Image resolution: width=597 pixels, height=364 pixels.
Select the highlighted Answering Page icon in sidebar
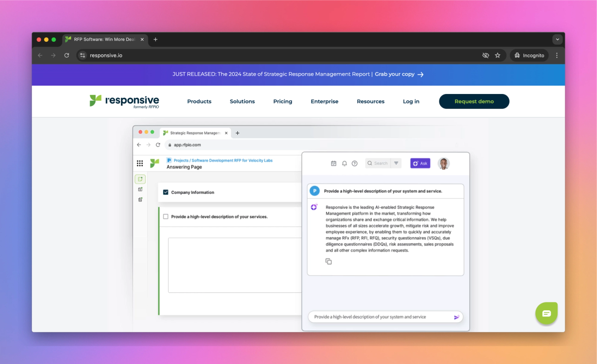coord(140,179)
